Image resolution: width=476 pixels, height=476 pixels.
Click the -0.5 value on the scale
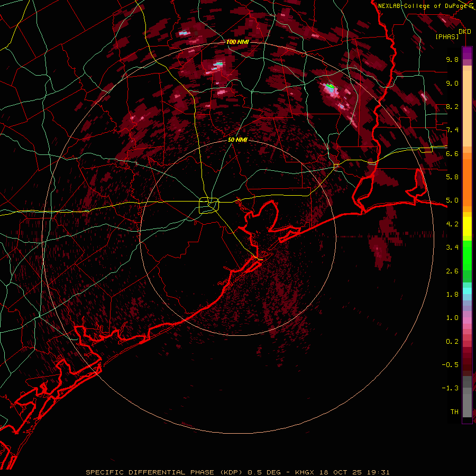click(450, 365)
